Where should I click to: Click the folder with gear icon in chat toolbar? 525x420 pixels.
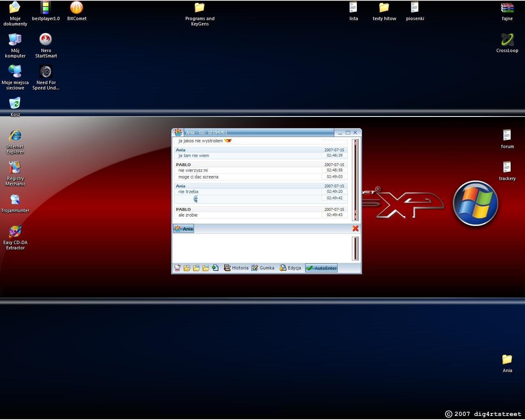187,268
